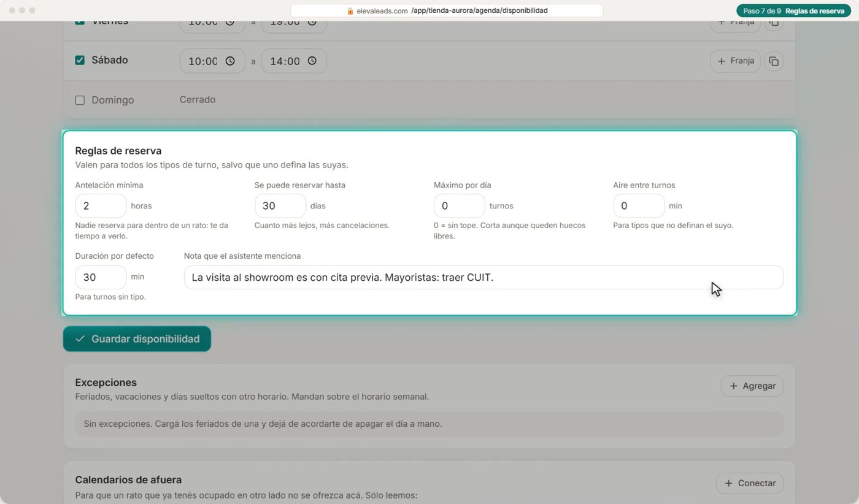This screenshot has height=504, width=859.
Task: Connect an external calendar with Conectar
Action: click(x=750, y=483)
